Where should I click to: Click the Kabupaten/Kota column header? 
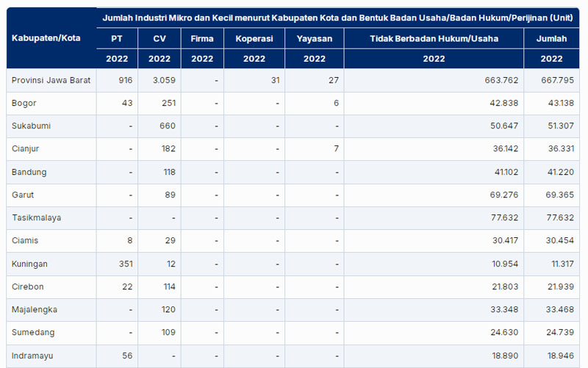[x=46, y=37]
